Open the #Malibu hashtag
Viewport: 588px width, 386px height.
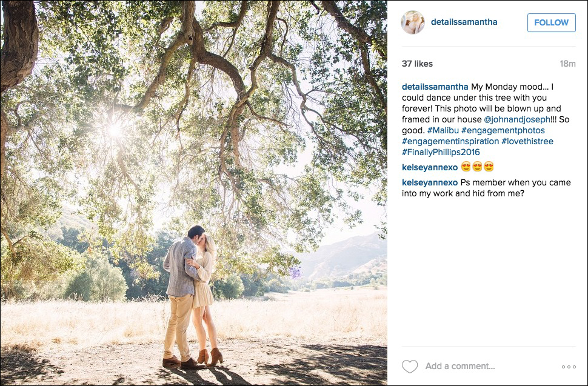click(x=443, y=130)
